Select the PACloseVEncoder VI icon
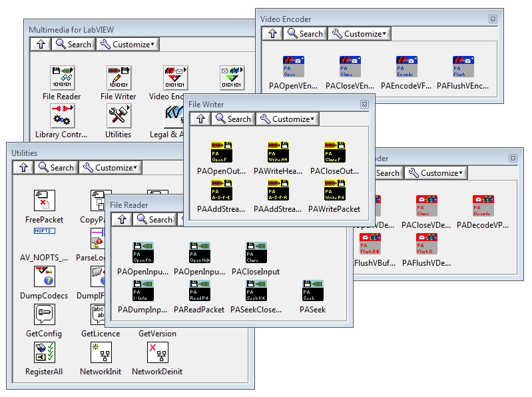 coord(350,67)
